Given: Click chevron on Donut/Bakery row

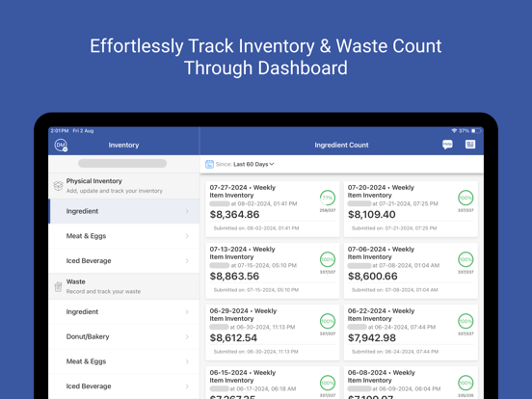Looking at the screenshot, I should (187, 336).
